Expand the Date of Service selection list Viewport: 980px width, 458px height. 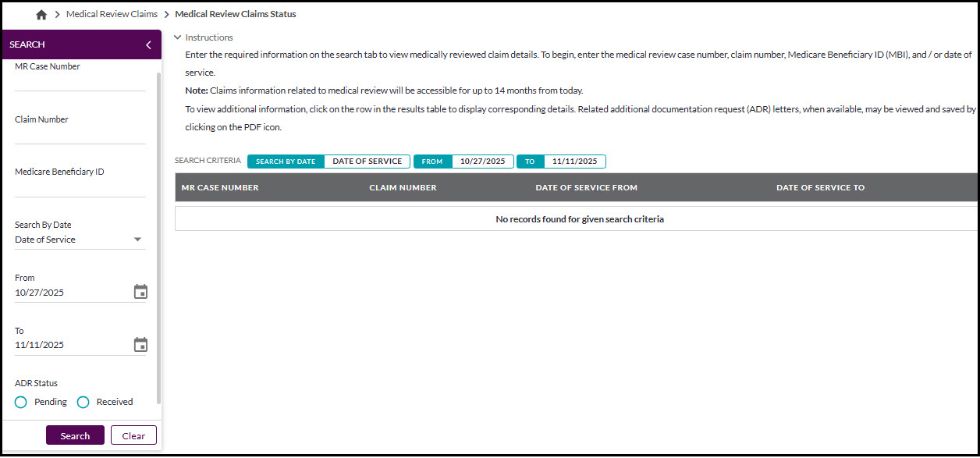138,240
